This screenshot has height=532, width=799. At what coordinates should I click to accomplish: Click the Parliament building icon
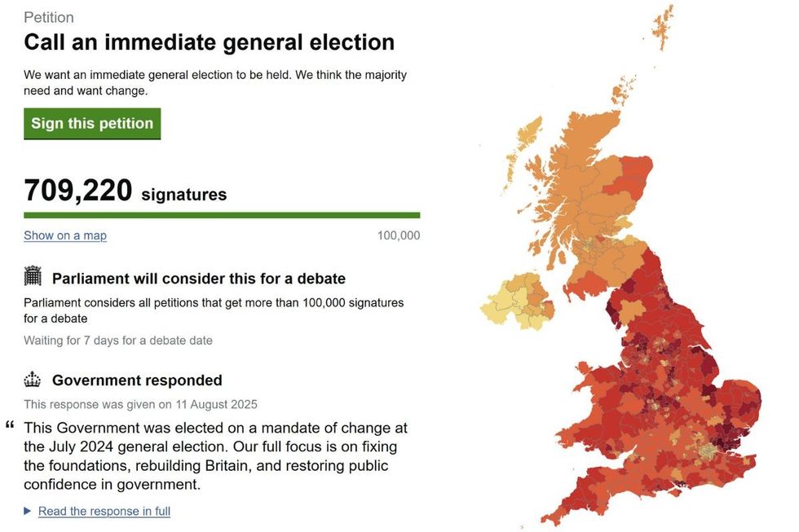coord(32,275)
